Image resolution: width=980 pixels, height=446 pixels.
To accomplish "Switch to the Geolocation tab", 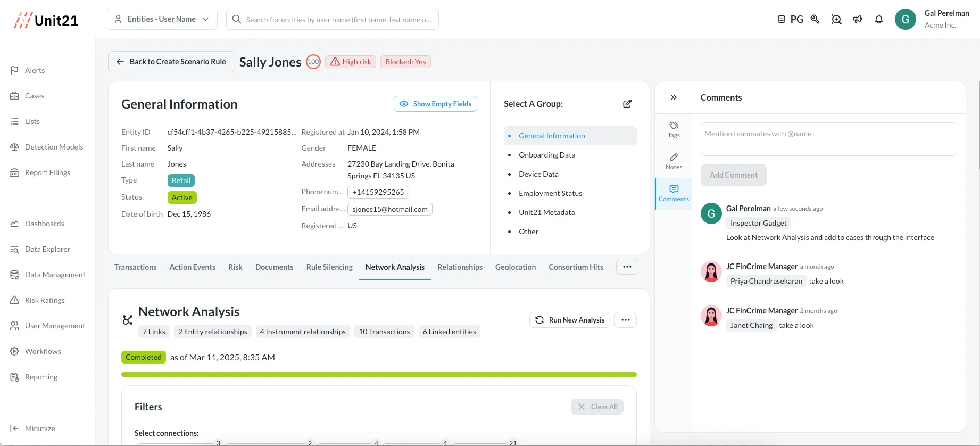I will tap(516, 267).
